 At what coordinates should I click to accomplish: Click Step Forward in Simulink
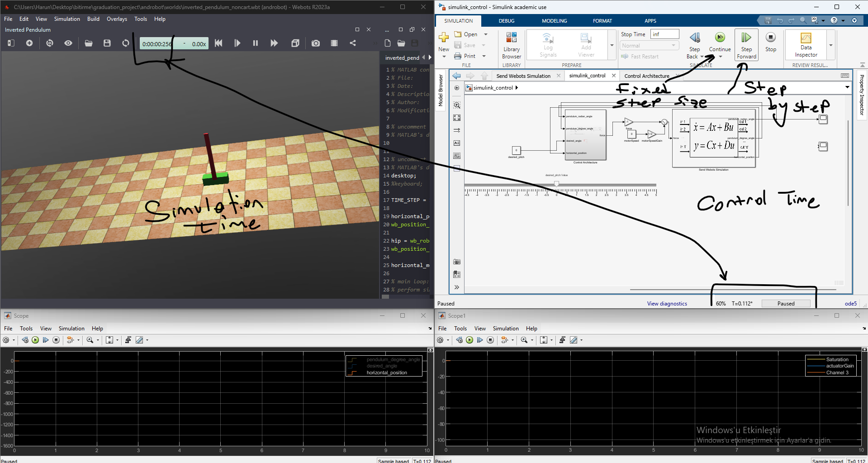[746, 45]
